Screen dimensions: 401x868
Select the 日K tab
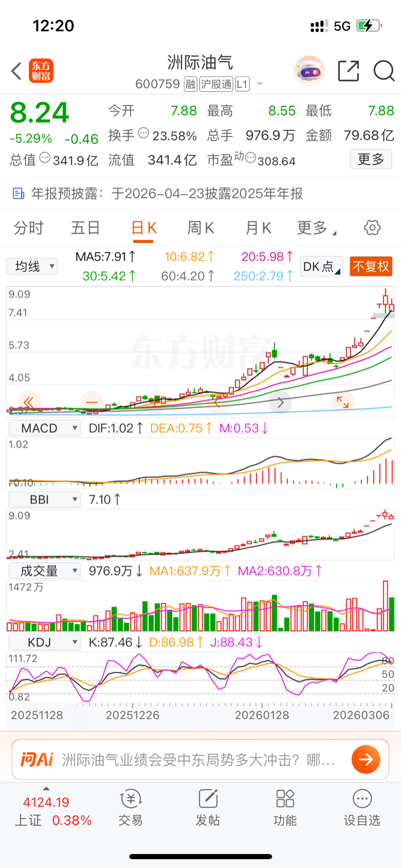[x=144, y=228]
